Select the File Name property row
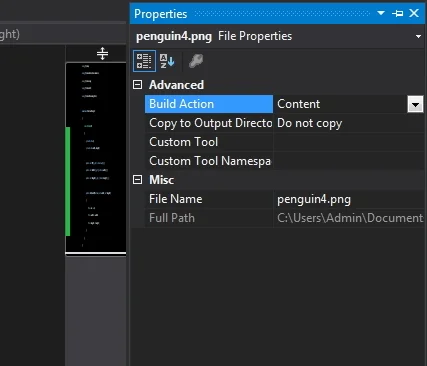Screen dimensions: 427x366 point(209,199)
